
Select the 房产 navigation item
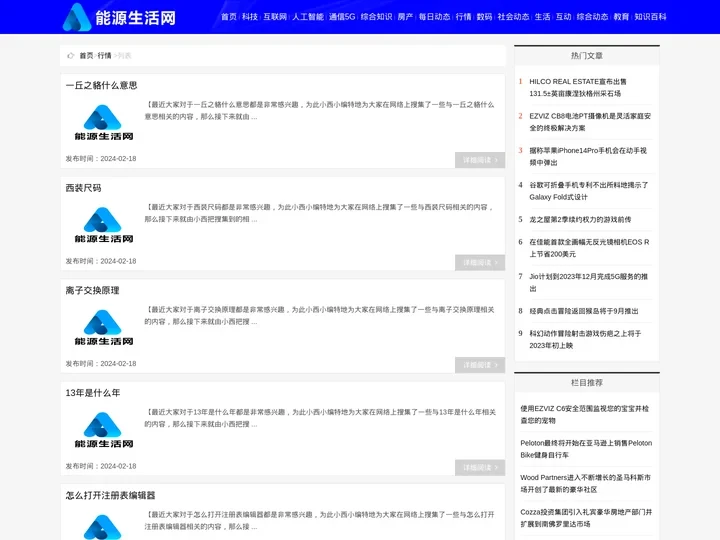coord(405,17)
